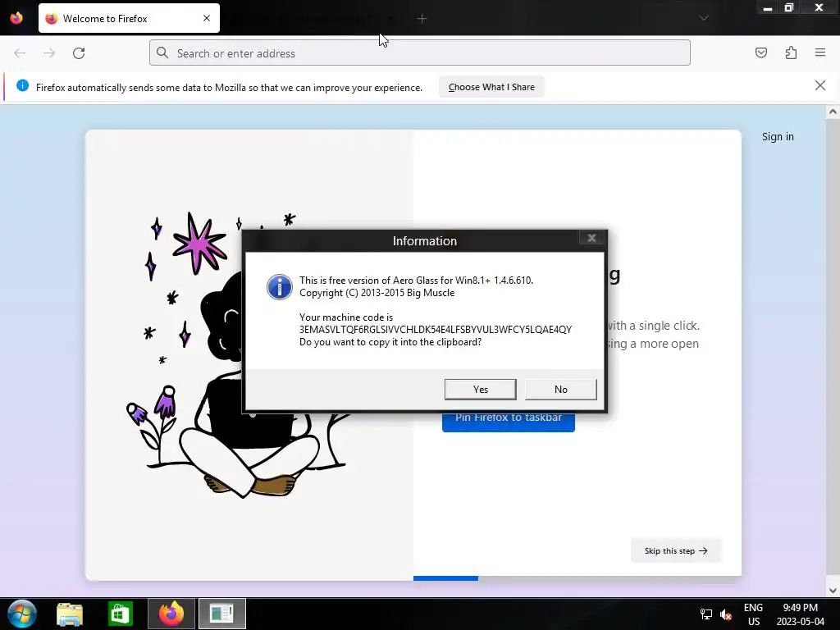Minimize the Firefox window

pyautogui.click(x=768, y=7)
